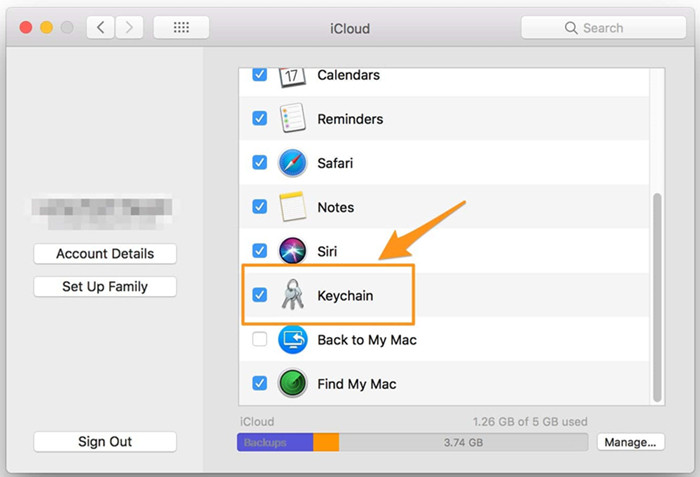Click the Keychain keys icon
Viewport: 700px width, 477px height.
(292, 295)
